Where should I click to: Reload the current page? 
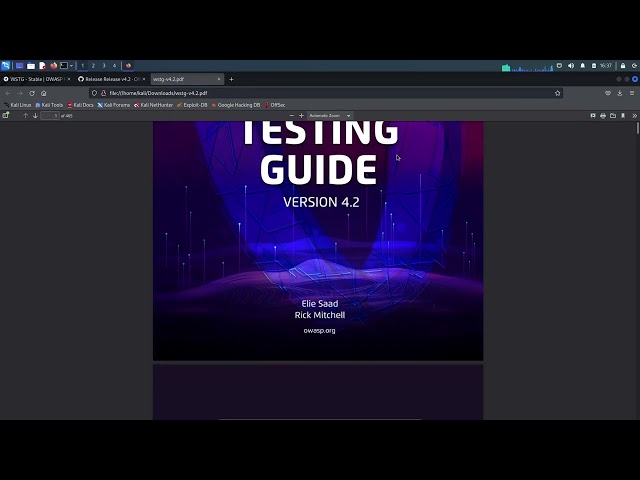tap(32, 93)
